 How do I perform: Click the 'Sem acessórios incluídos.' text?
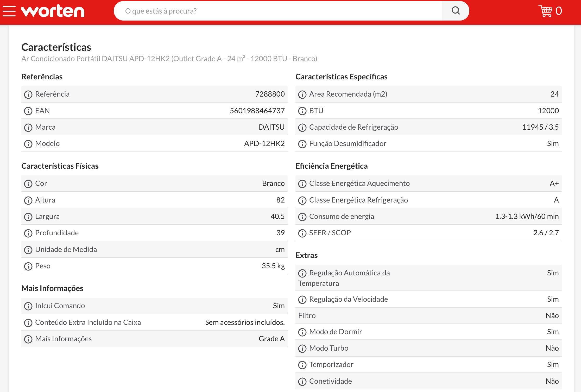tap(245, 322)
